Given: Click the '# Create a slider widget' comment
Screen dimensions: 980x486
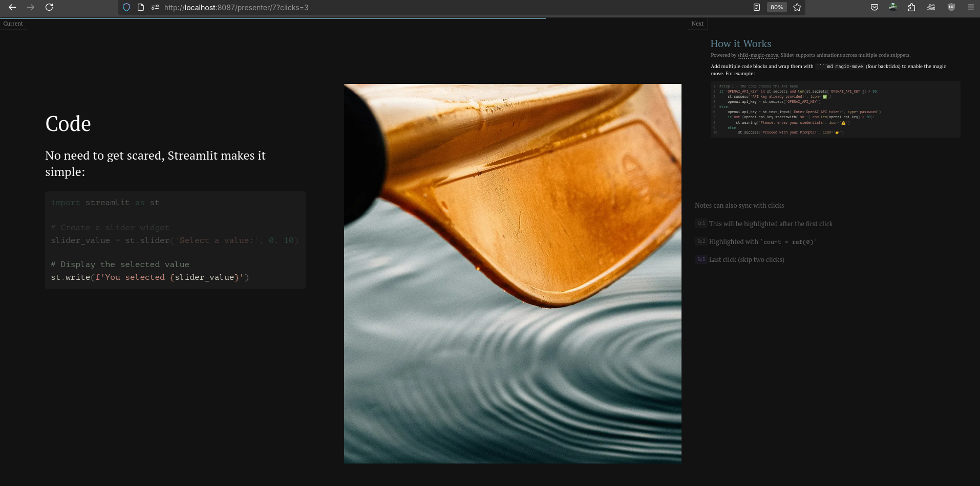Looking at the screenshot, I should [x=110, y=228].
